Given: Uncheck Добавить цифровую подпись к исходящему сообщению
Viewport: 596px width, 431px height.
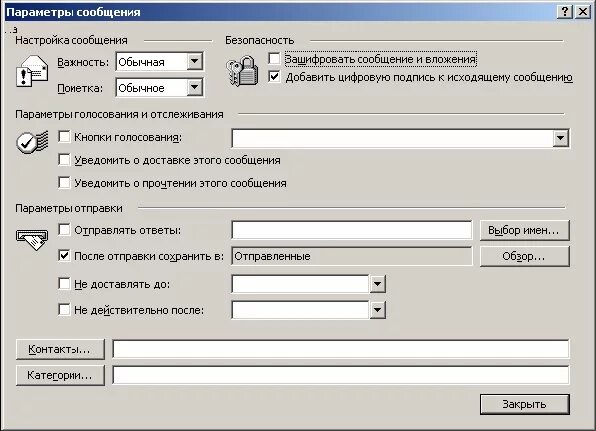Looking at the screenshot, I should [274, 76].
